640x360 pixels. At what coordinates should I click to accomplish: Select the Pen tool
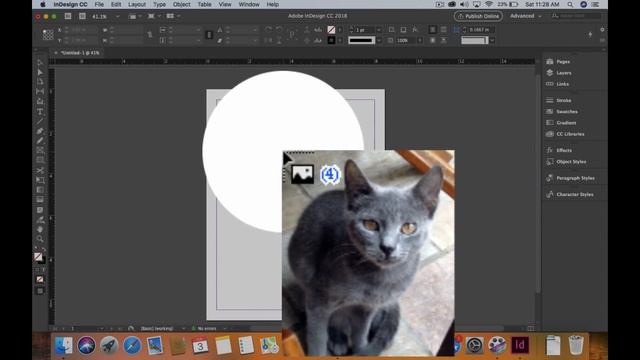(x=40, y=131)
